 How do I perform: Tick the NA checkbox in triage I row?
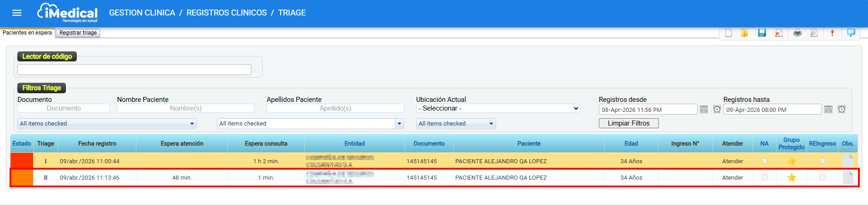point(764,161)
